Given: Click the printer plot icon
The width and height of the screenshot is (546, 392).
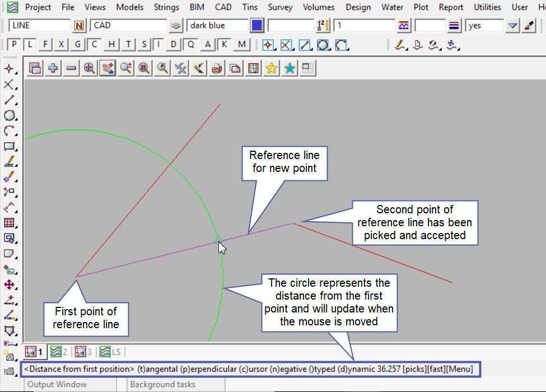Looking at the screenshot, I should [x=217, y=68].
